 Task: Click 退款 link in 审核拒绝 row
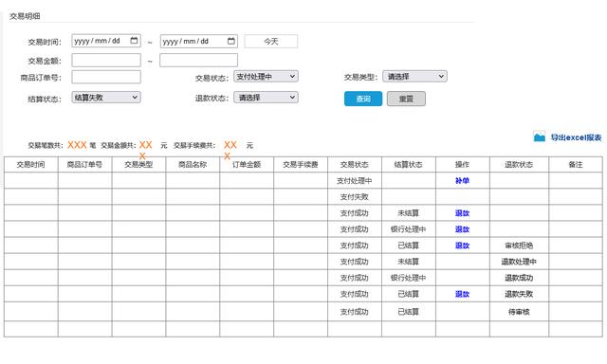[462, 246]
